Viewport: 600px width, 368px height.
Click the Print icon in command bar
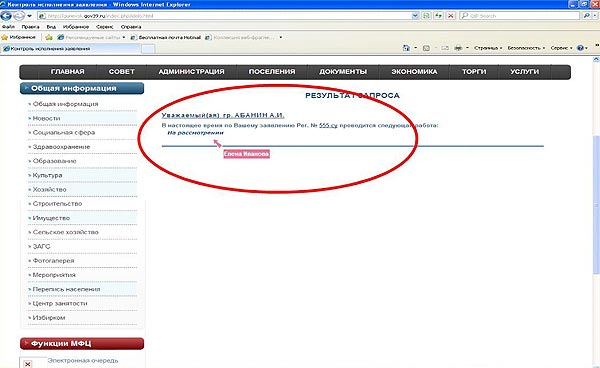tap(458, 48)
